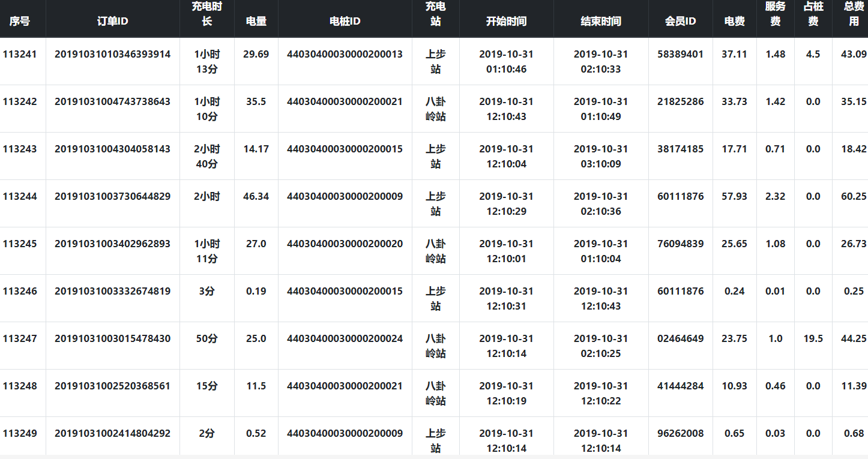The height and width of the screenshot is (459, 868).
Task: Select the 结束时间 column header
Action: click(x=600, y=21)
